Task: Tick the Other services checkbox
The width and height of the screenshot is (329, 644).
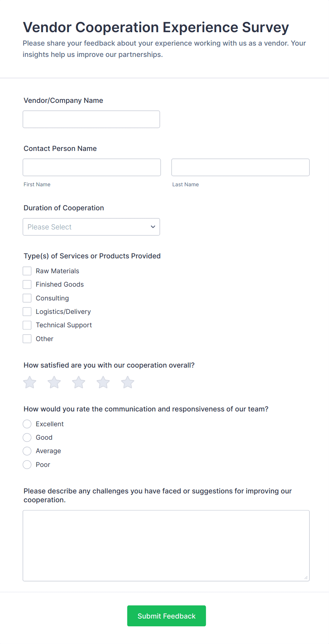Action: [27, 339]
